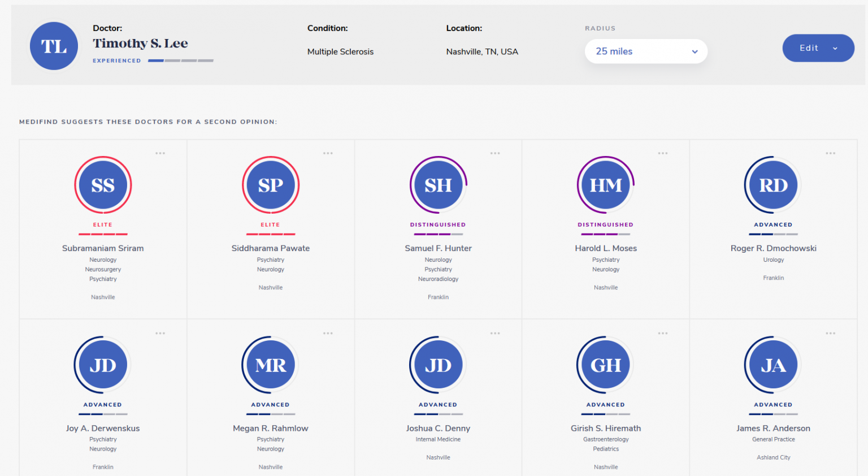Click Timothy S. Lee's experience level bar
The width and height of the screenshot is (868, 476).
tap(180, 60)
